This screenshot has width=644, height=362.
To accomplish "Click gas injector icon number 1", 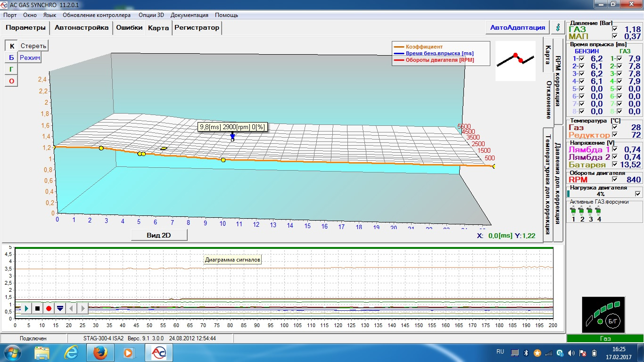I will tap(573, 210).
